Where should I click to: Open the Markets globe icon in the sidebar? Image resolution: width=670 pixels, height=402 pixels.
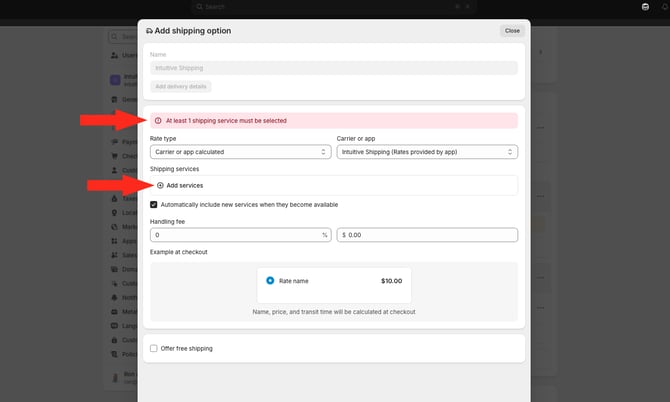tap(114, 227)
